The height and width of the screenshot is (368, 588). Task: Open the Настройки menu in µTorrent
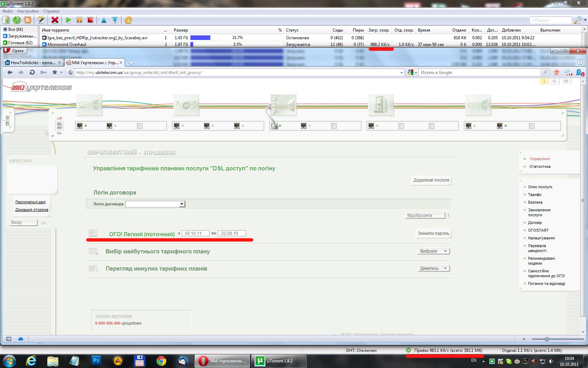point(28,11)
